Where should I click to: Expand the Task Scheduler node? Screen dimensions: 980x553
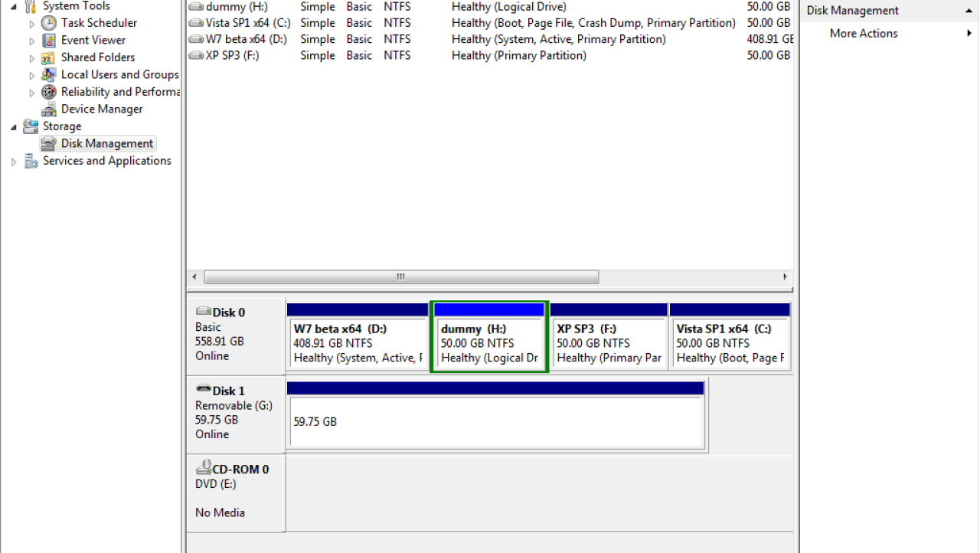point(32,24)
